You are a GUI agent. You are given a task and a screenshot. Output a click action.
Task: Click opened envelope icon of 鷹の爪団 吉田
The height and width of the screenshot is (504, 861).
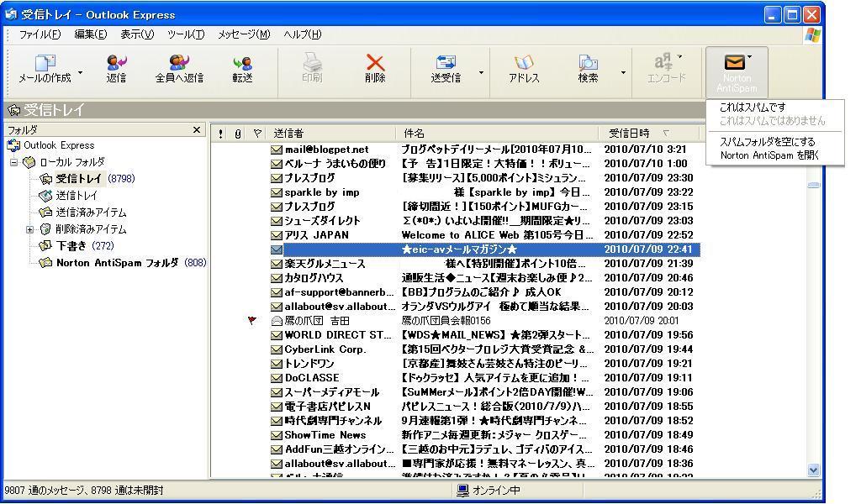[x=277, y=320]
